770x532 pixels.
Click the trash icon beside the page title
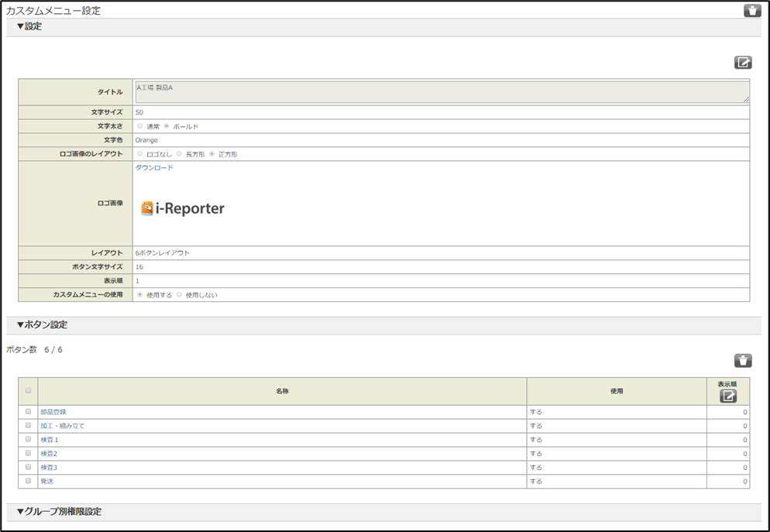click(x=751, y=11)
